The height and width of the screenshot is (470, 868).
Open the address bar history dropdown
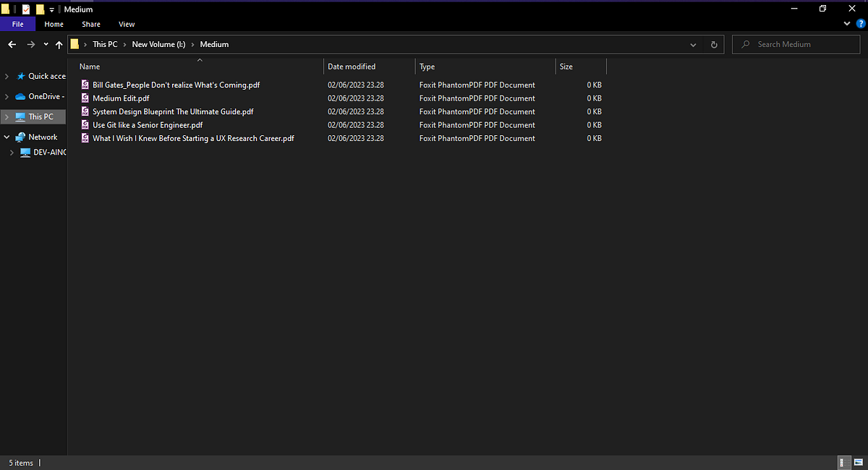tap(693, 45)
